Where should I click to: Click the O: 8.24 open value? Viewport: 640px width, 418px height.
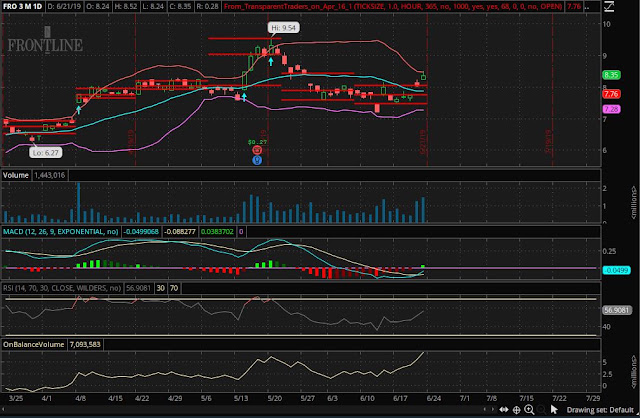click(98, 7)
